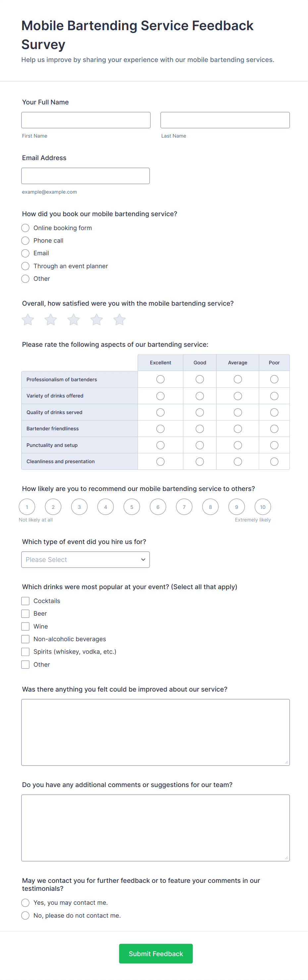308x980 pixels.
Task: Select Yes, you may contact me
Action: (x=26, y=903)
